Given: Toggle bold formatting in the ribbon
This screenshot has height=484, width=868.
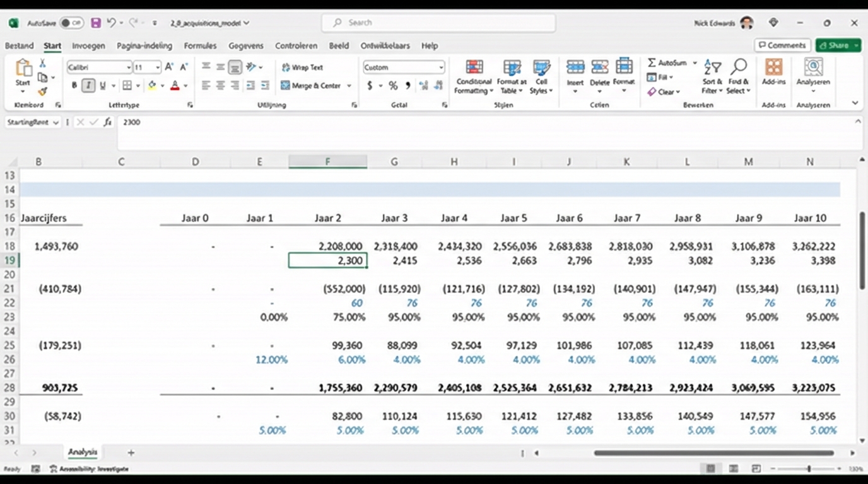Looking at the screenshot, I should (x=74, y=85).
